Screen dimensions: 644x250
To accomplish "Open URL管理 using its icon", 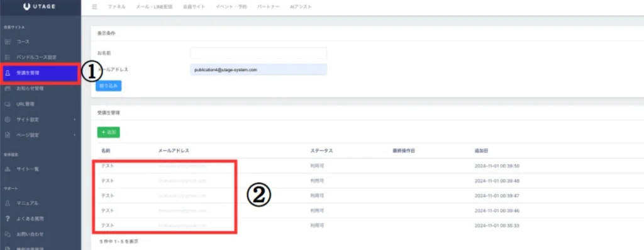I will (x=8, y=104).
